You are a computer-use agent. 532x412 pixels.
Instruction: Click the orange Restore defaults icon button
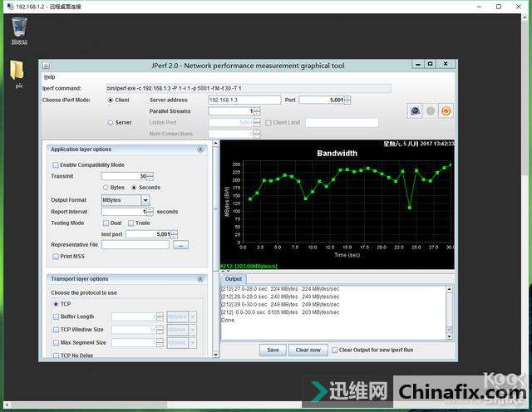[446, 110]
